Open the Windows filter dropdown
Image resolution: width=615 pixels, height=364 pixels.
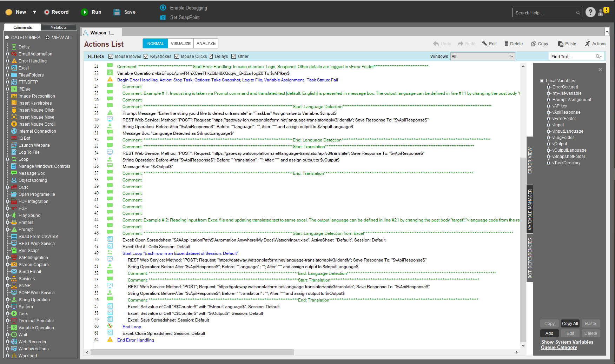coord(483,57)
